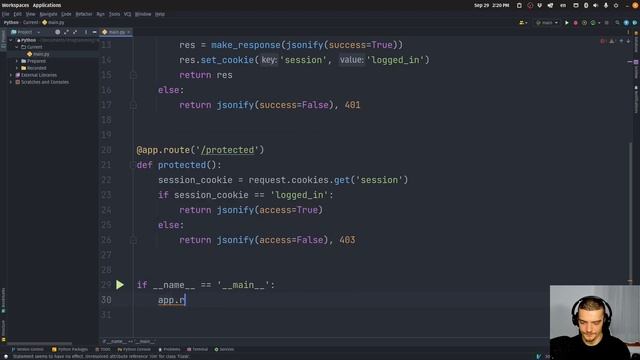Open the Code menu
The image size is (640, 360).
point(66,14)
